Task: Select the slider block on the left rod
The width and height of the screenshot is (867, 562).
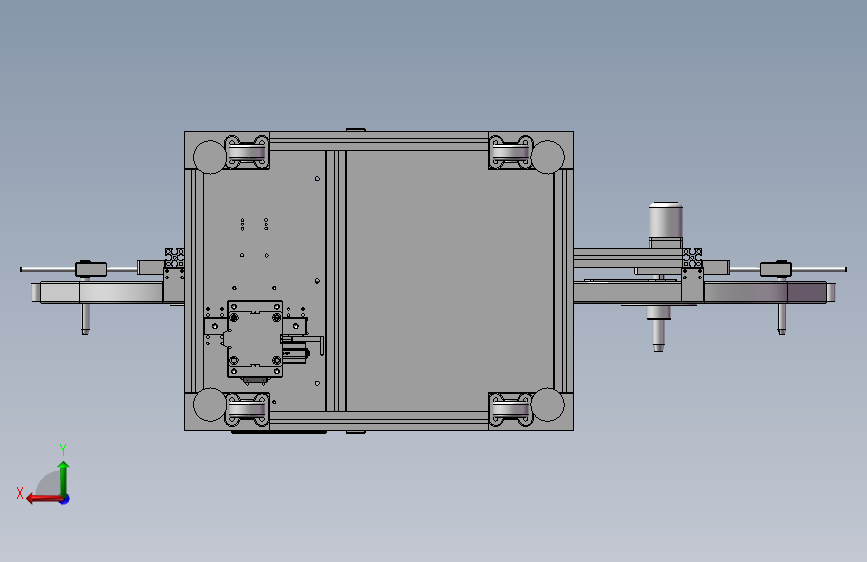Action: [x=91, y=269]
